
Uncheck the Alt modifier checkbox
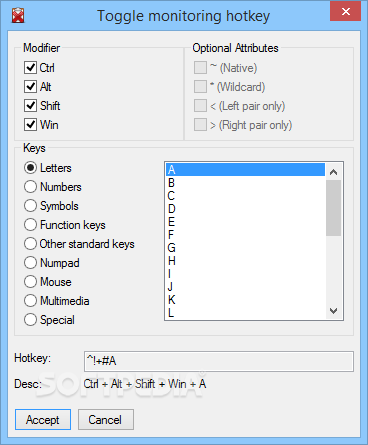[x=30, y=87]
